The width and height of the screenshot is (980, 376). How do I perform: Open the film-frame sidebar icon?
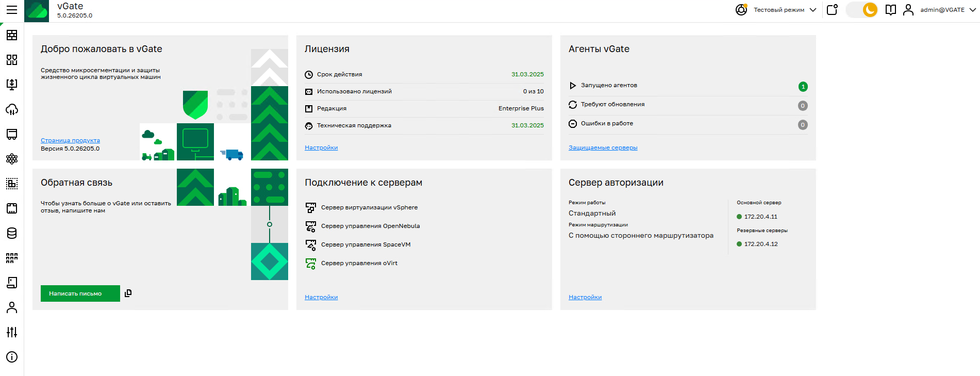tap(12, 208)
